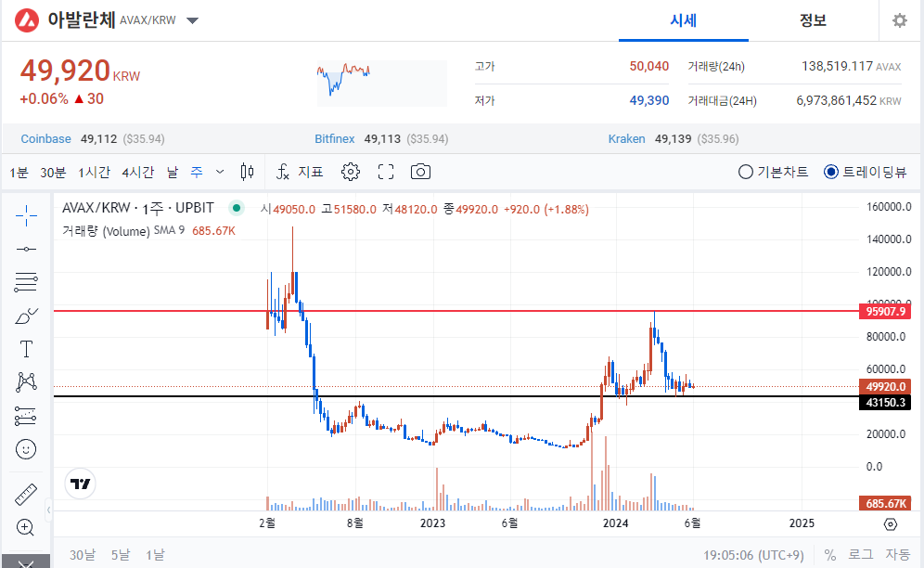Show the 5날 date range
The height and width of the screenshot is (568, 924).
click(121, 555)
